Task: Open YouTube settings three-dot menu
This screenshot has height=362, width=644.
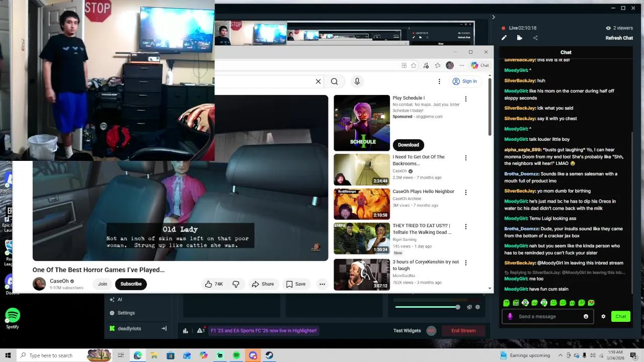Action: [x=439, y=81]
